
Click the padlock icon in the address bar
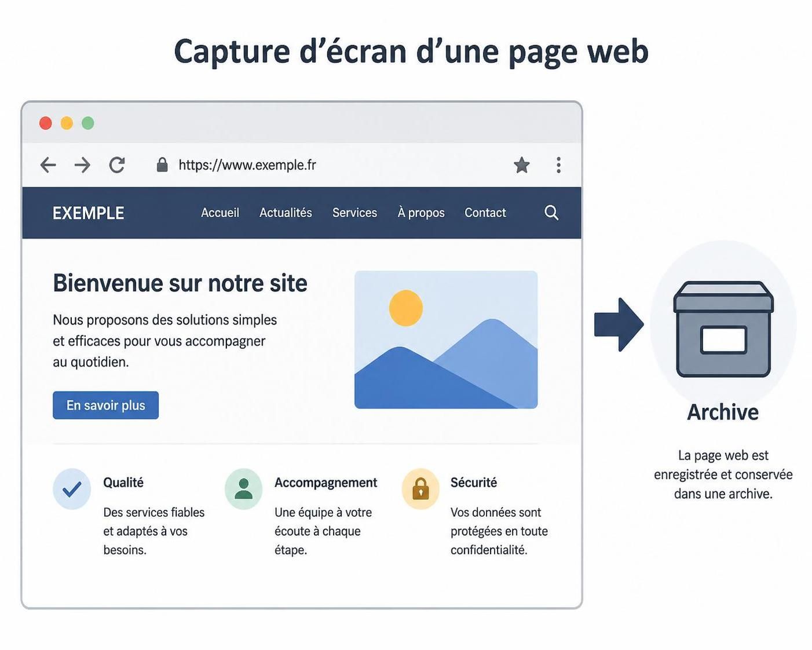[x=162, y=165]
